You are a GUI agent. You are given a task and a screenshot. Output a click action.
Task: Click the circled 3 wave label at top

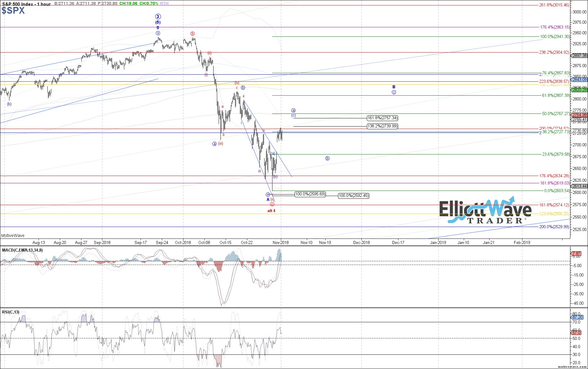[158, 16]
